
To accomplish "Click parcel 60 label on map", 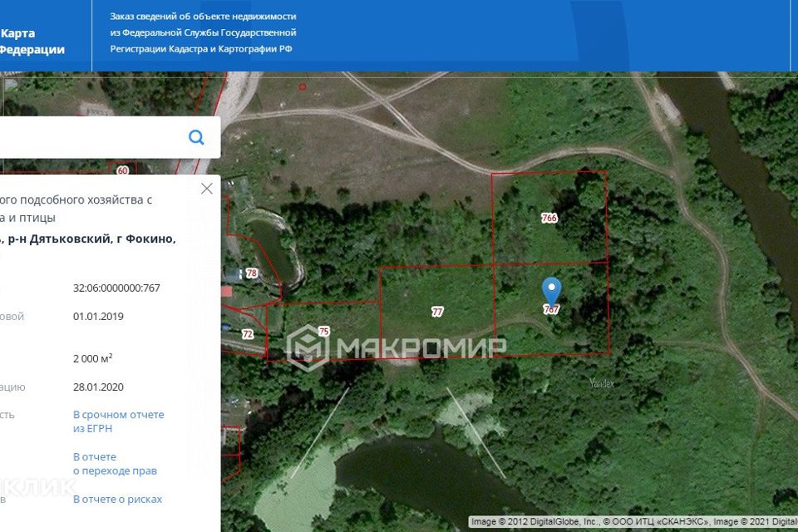I will (x=123, y=170).
